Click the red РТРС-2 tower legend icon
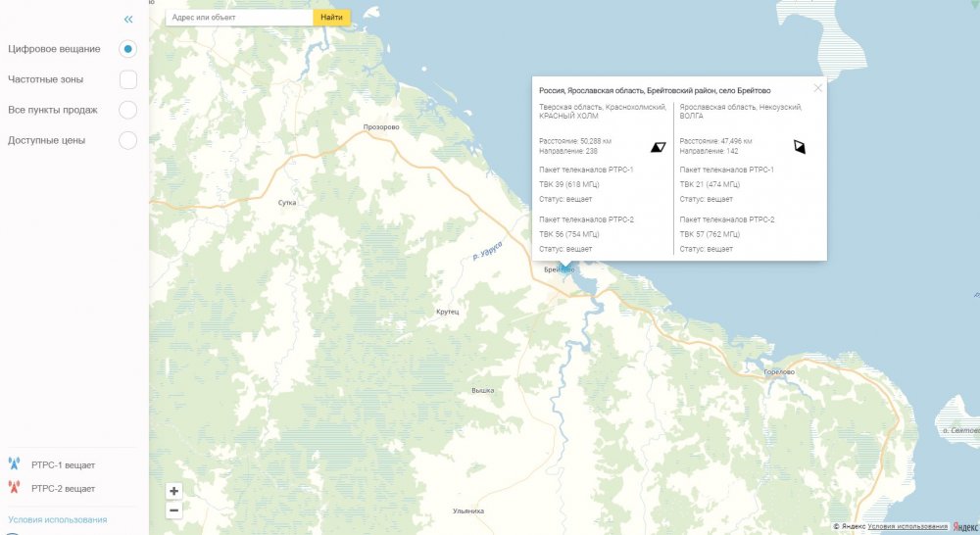 [14, 487]
